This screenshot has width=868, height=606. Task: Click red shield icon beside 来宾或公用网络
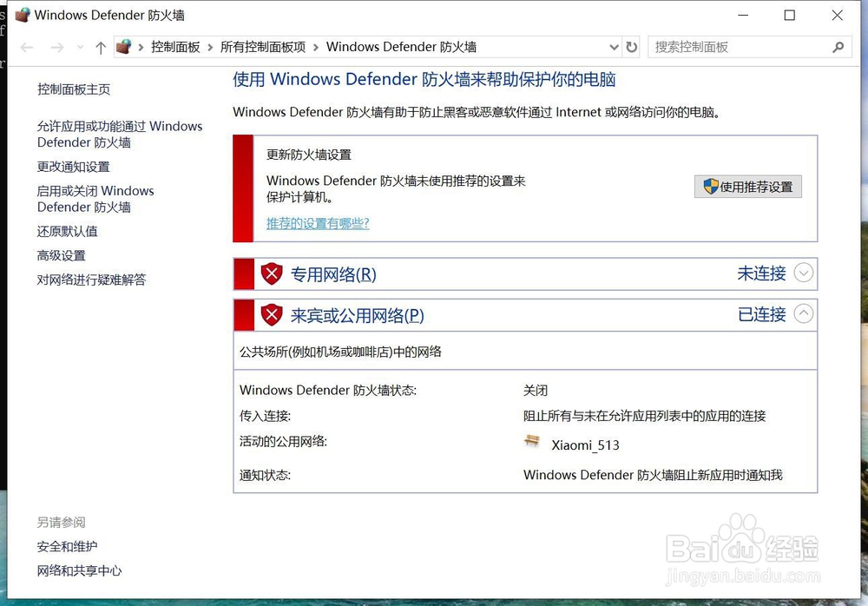[x=272, y=314]
